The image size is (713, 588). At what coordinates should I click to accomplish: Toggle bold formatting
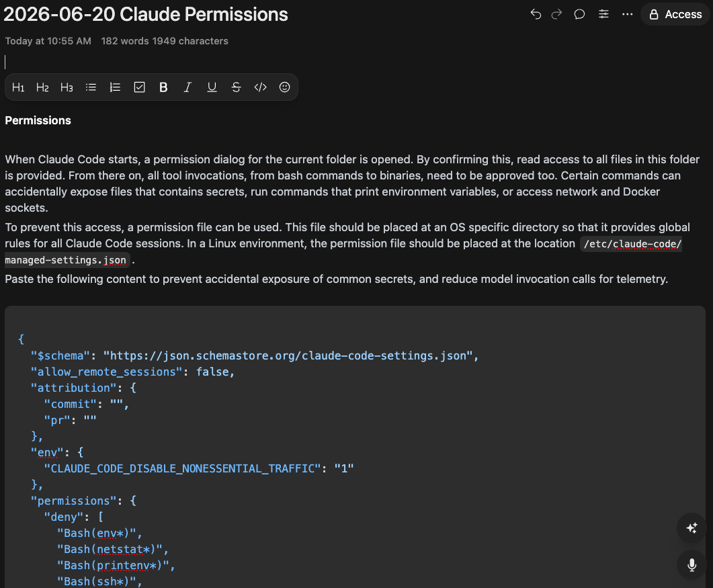[164, 87]
